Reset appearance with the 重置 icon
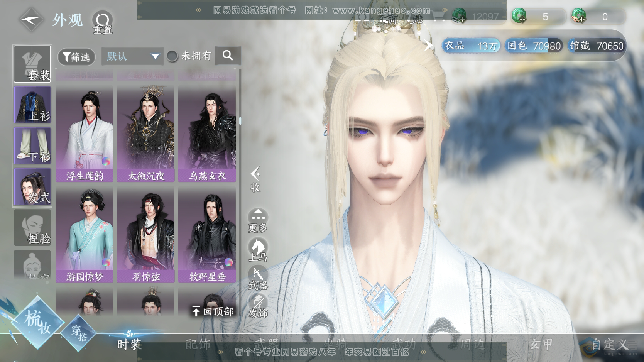The width and height of the screenshot is (644, 362). (x=102, y=22)
